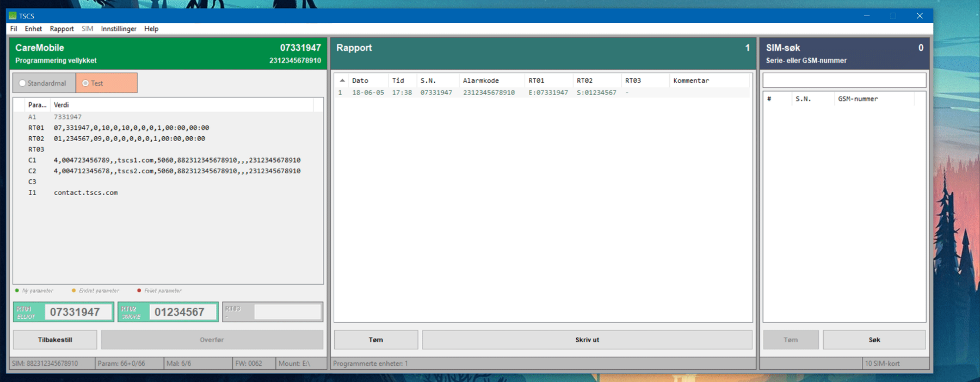Click the SIM search input field

click(x=844, y=80)
